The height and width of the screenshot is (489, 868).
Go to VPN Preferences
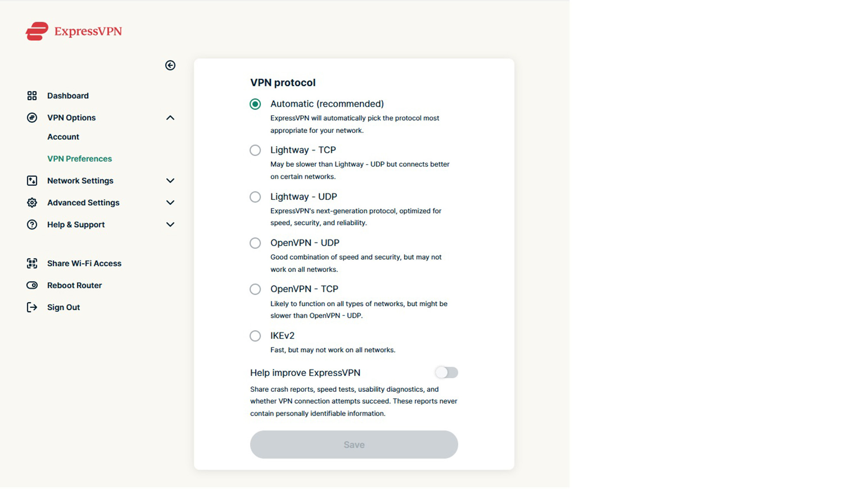point(79,159)
